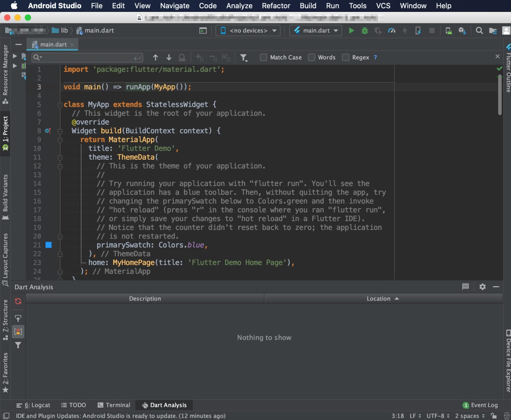The width and height of the screenshot is (511, 420).
Task: Start debugging with the bug icon
Action: coord(365,30)
